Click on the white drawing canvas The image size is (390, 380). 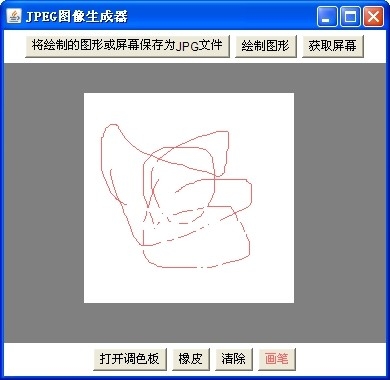189,198
